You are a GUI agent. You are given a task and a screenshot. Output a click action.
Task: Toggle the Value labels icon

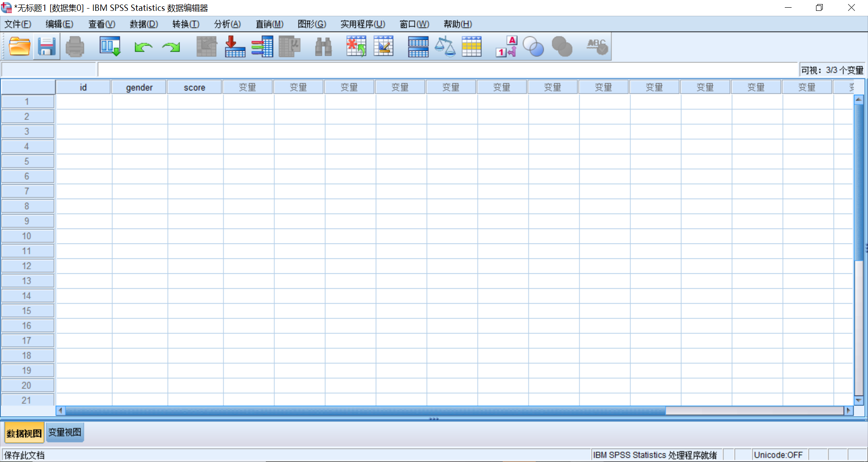point(506,47)
